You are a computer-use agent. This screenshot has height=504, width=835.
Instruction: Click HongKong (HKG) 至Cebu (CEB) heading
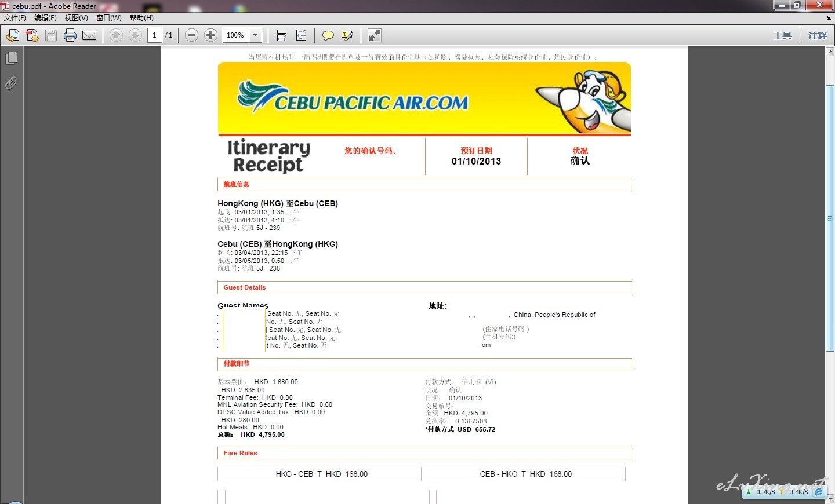[x=278, y=203]
